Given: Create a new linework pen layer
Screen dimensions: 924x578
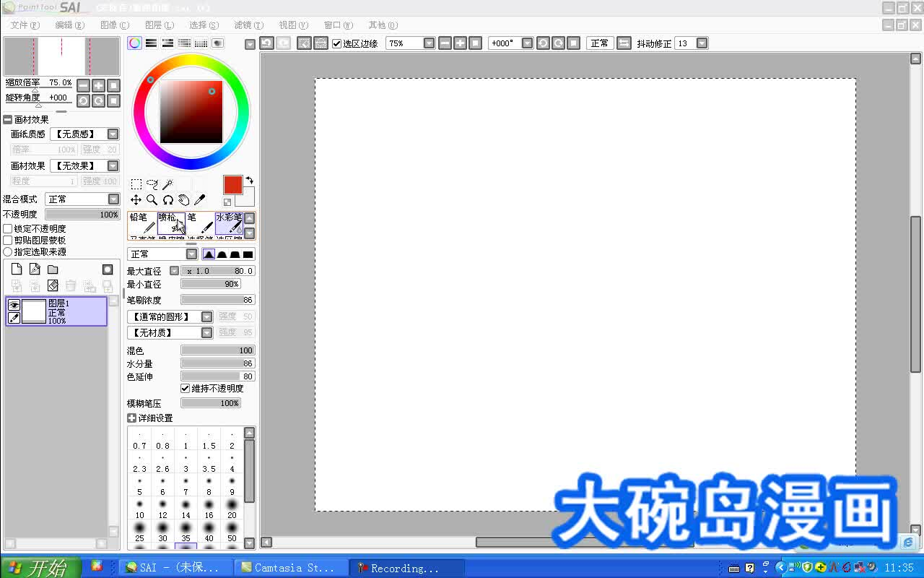Looking at the screenshot, I should point(35,269).
